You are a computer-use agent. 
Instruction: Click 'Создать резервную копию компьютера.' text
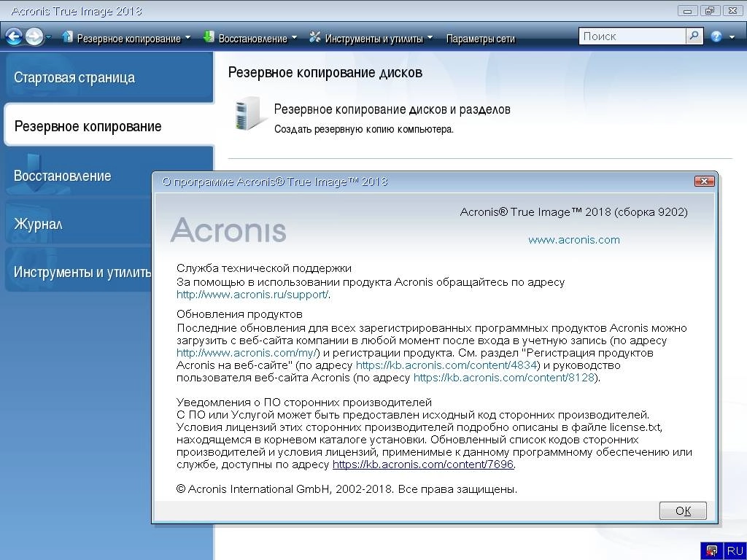click(x=364, y=130)
